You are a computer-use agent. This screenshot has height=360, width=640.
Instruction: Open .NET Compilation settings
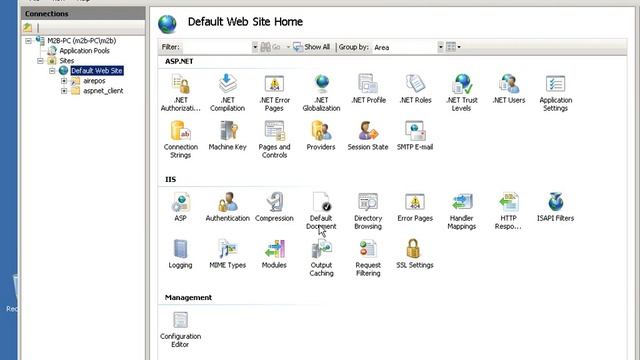pos(227,93)
